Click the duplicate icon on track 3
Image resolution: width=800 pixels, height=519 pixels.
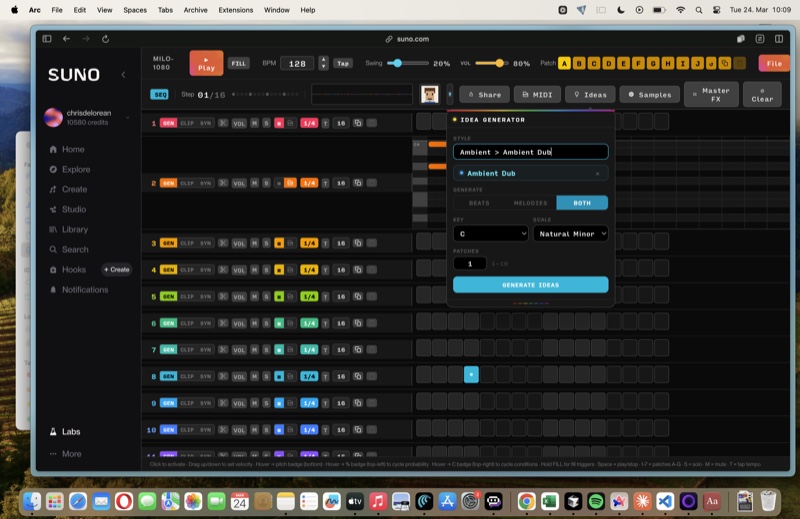point(358,243)
